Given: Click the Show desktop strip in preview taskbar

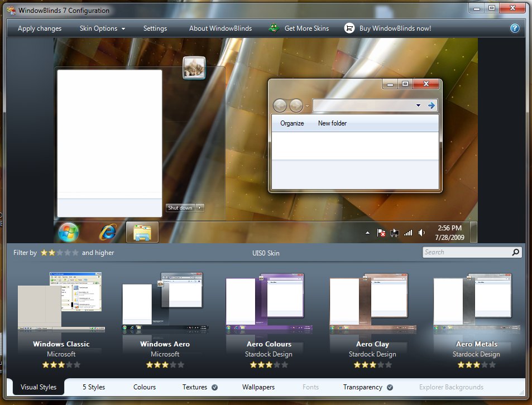Looking at the screenshot, I should 473,232.
